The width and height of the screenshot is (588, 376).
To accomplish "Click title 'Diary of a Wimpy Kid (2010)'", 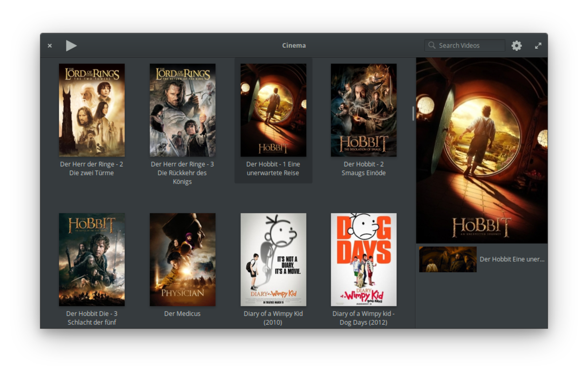I will pos(273,318).
